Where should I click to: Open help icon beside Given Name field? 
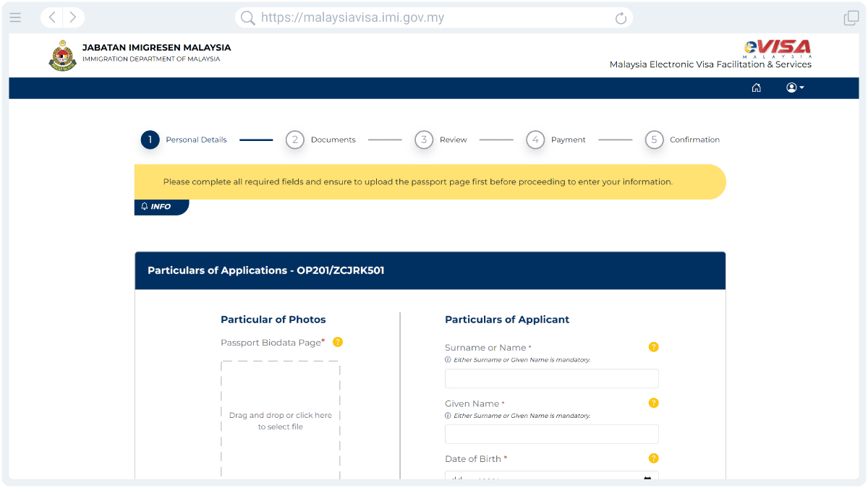point(654,403)
